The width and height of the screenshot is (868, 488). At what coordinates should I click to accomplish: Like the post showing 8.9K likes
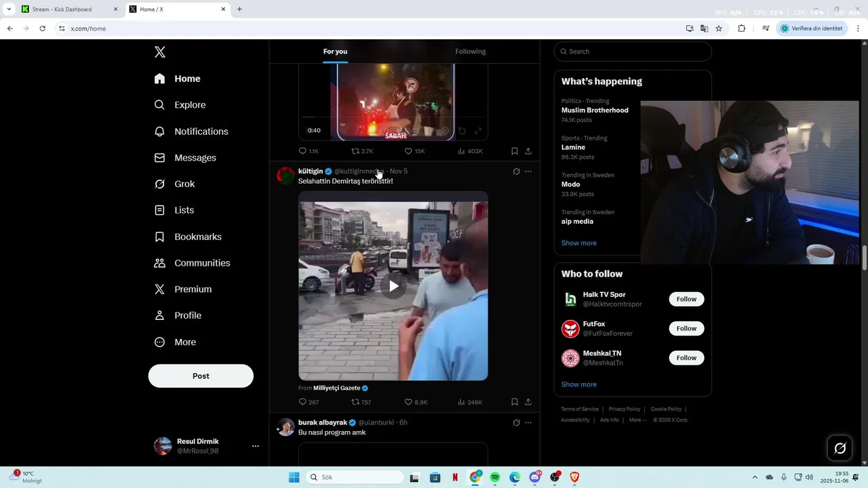coord(416,402)
